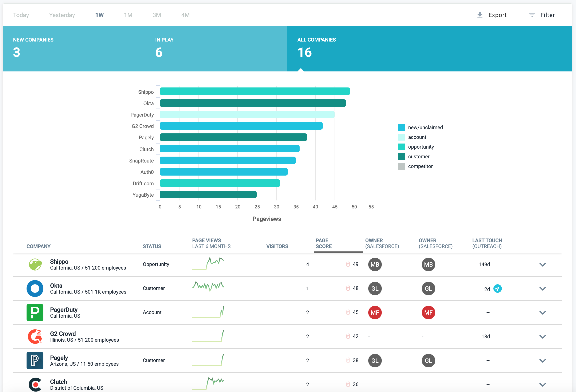Toggle account legend swatch

[x=401, y=137]
